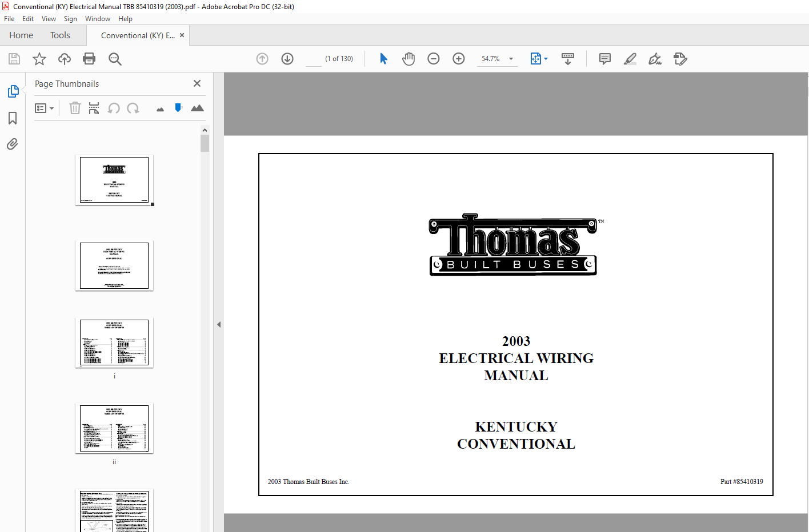809x532 pixels.
Task: Click the scrolling mode keyboard icon
Action: [x=568, y=59]
